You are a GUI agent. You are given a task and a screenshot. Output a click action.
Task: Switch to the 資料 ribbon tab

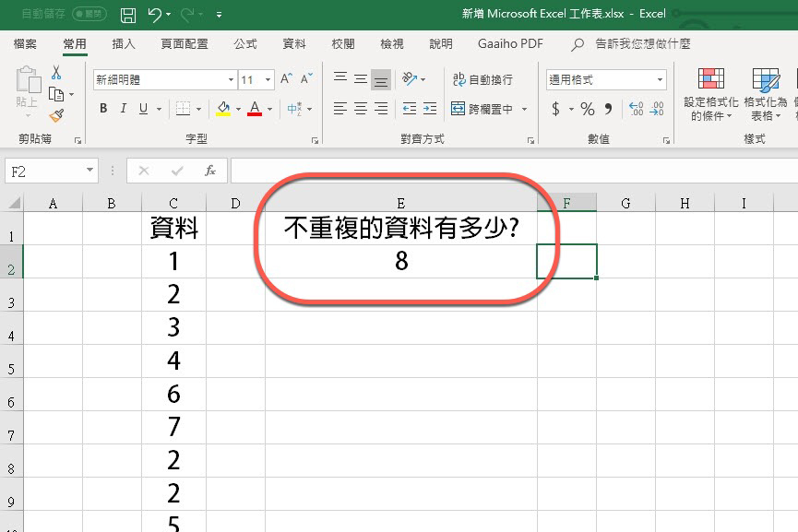coord(293,43)
